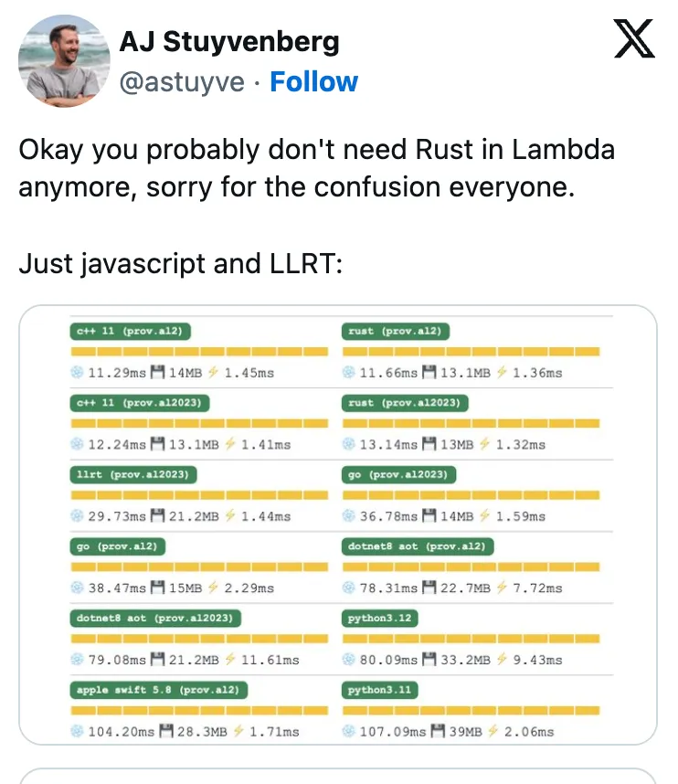
Task: Select the llrt (prov.al2023) label
Action: [134, 474]
